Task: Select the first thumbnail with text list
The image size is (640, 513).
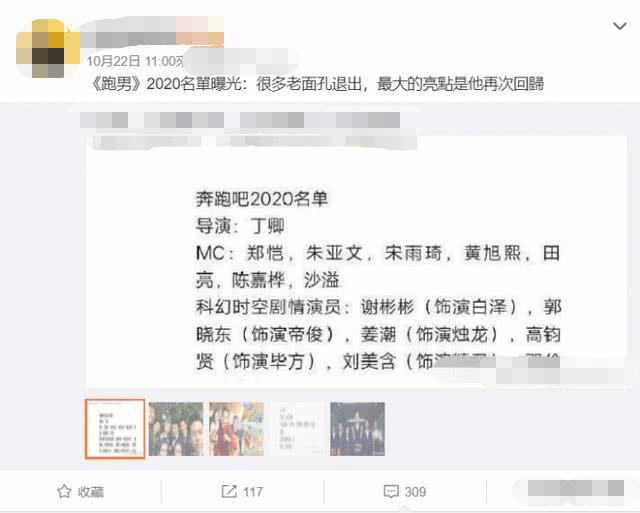Action: [115, 429]
